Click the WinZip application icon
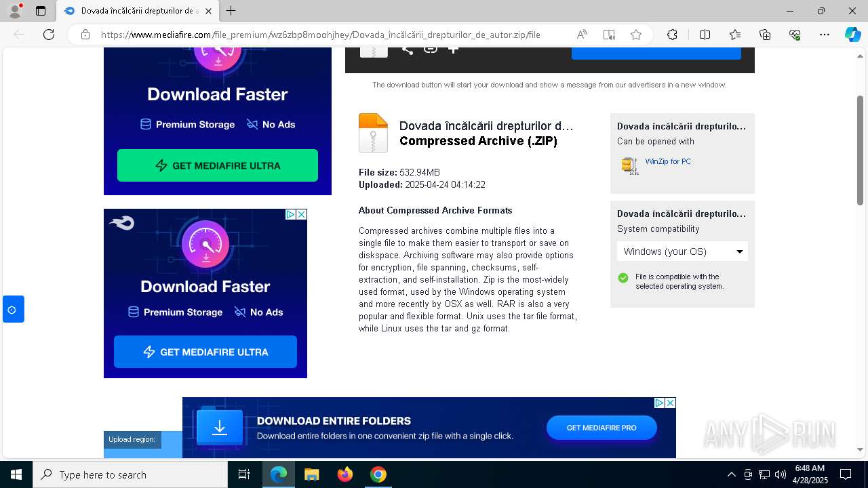Screen dimensions: 868x488 click(x=630, y=165)
